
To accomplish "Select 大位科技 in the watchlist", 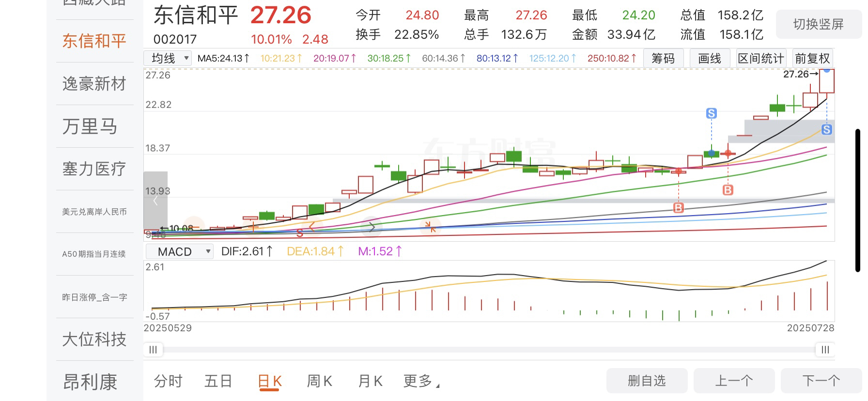I will [94, 339].
